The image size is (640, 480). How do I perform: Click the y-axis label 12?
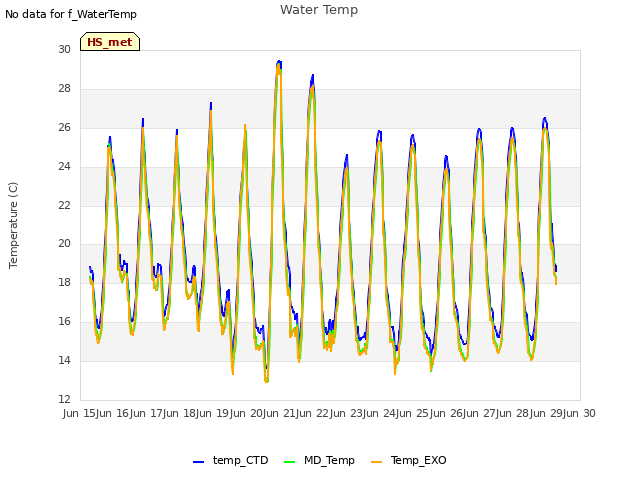pyautogui.click(x=64, y=399)
